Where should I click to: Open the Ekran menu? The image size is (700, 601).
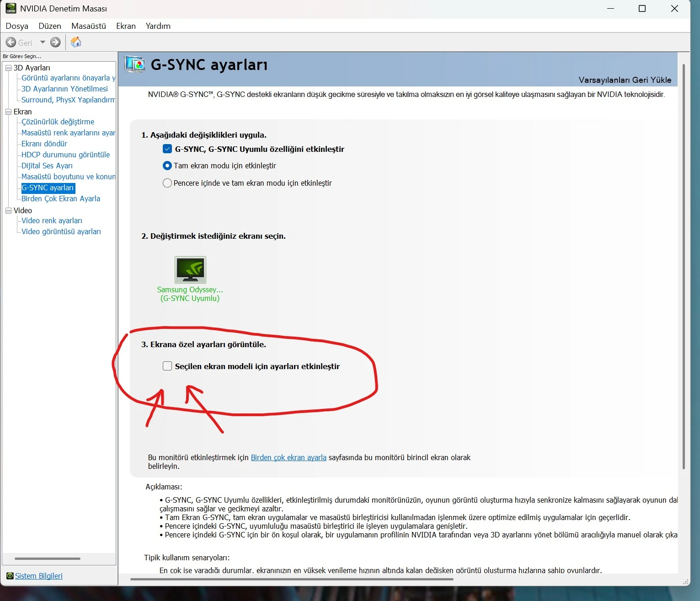point(126,26)
